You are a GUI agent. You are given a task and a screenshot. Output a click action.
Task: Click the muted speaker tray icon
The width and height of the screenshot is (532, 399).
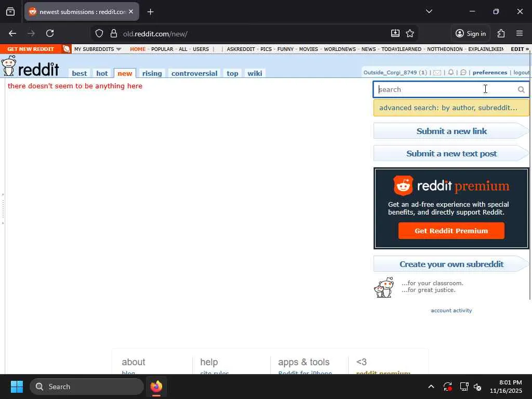[477, 387]
